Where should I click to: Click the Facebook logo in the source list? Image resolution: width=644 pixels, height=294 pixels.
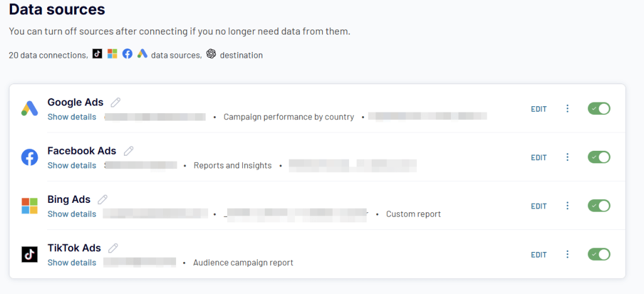(30, 157)
